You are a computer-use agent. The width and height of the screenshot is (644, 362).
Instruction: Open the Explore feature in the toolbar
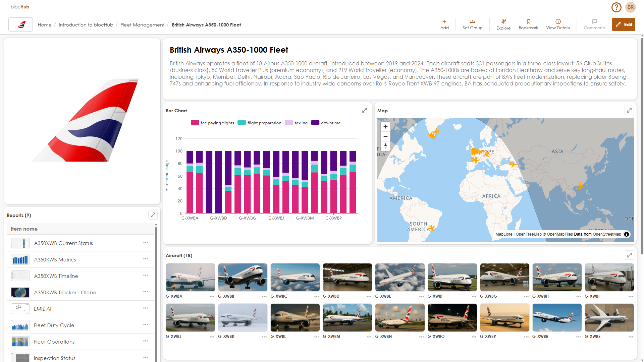pyautogui.click(x=503, y=24)
